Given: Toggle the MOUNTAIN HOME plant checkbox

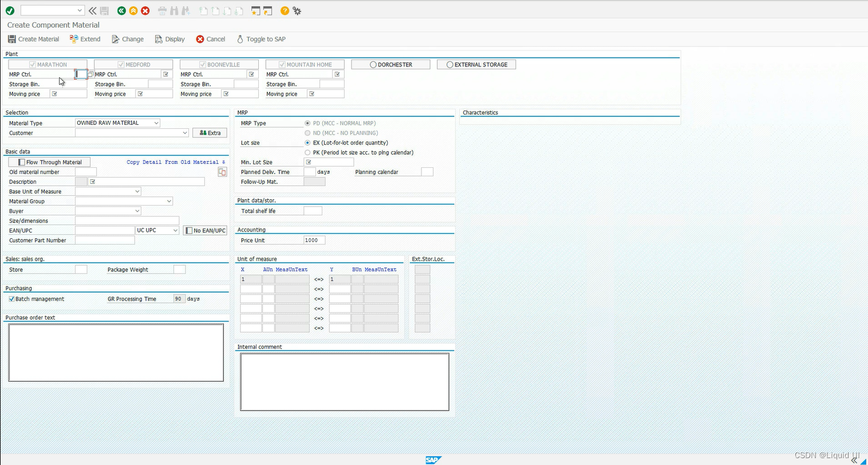Looking at the screenshot, I should [282, 65].
